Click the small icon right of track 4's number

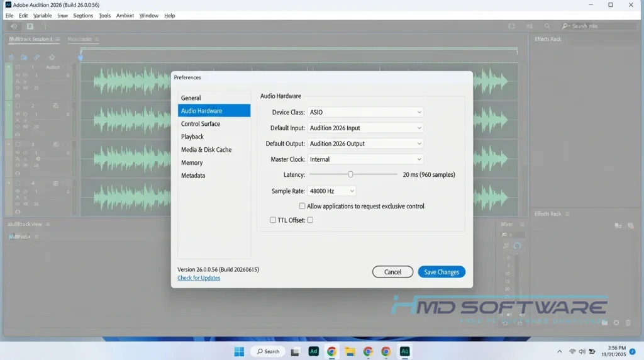pos(55,183)
